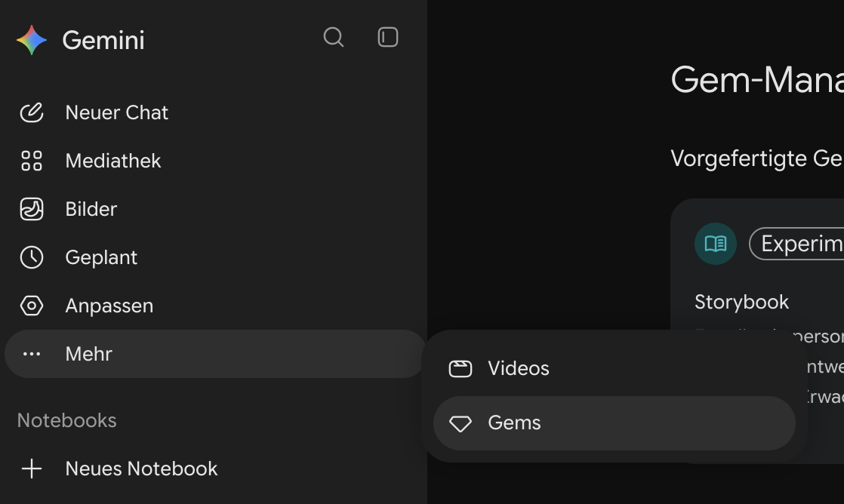Click the Mediathek grid icon
Image resolution: width=844 pixels, height=504 pixels.
pyautogui.click(x=32, y=161)
